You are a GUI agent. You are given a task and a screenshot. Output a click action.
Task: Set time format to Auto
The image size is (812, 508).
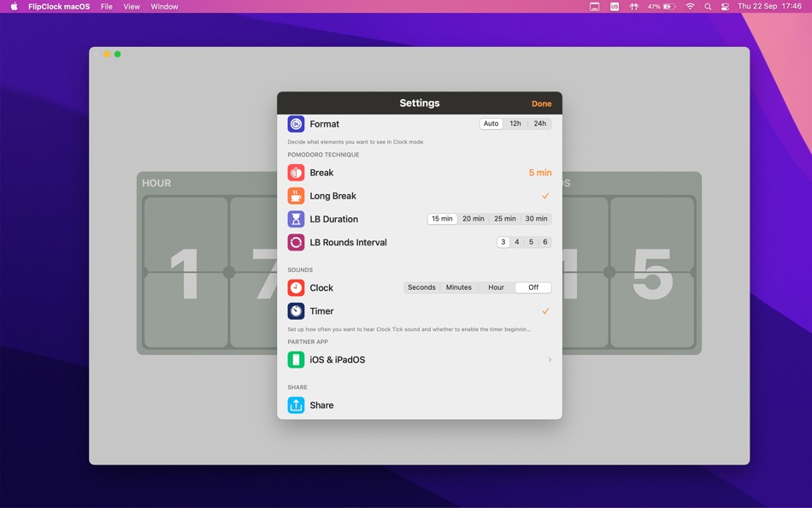(x=491, y=124)
